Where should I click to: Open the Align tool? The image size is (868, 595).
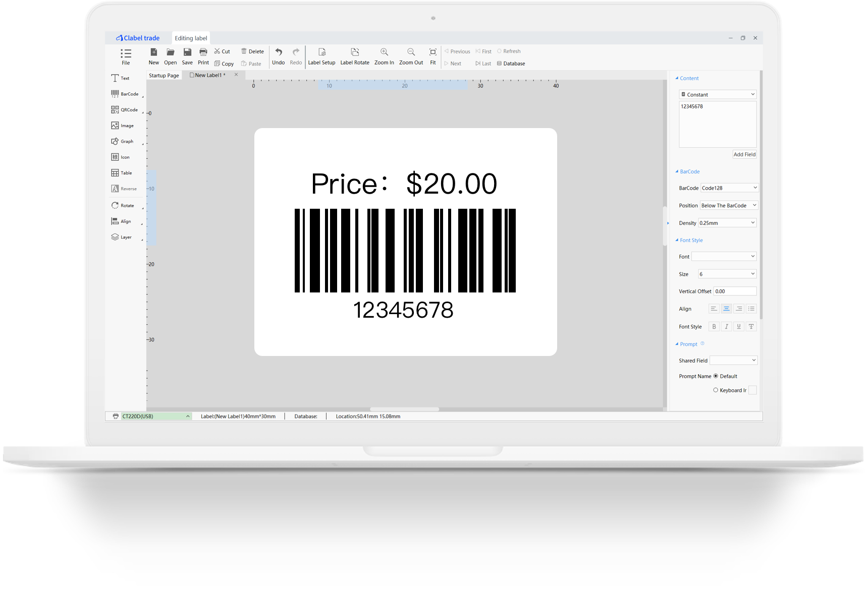pos(121,221)
